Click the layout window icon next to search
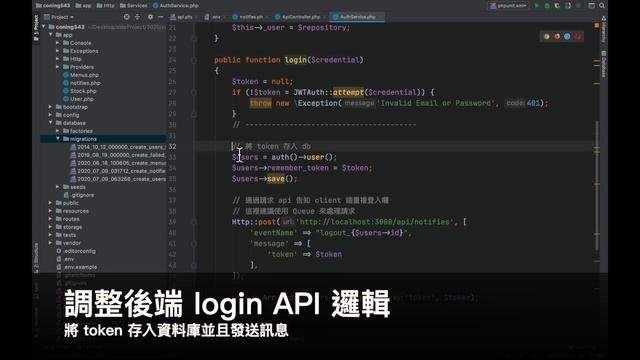 click(x=591, y=6)
